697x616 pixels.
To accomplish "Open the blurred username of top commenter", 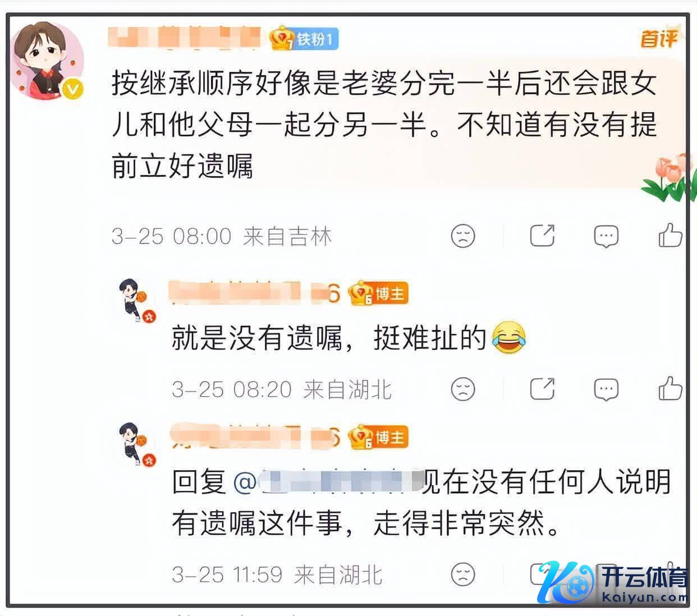I will [185, 37].
